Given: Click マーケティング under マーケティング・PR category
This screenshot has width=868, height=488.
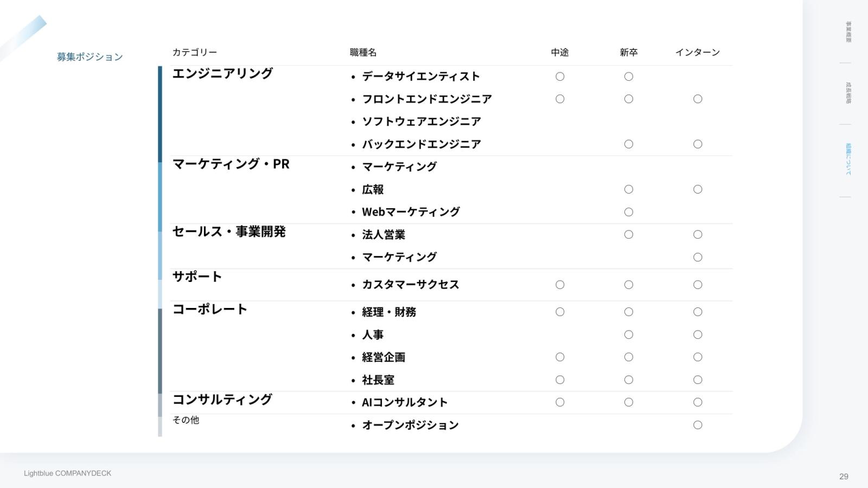Looking at the screenshot, I should click(399, 167).
